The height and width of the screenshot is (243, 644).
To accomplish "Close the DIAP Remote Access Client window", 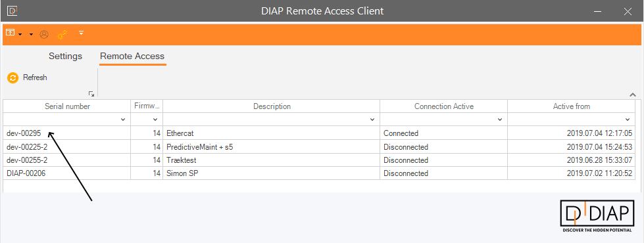I will [x=628, y=11].
